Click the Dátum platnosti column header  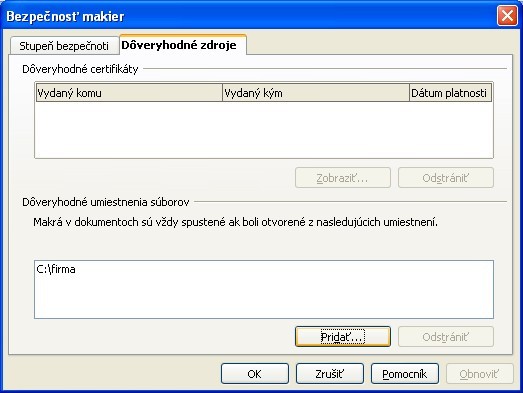[x=450, y=93]
